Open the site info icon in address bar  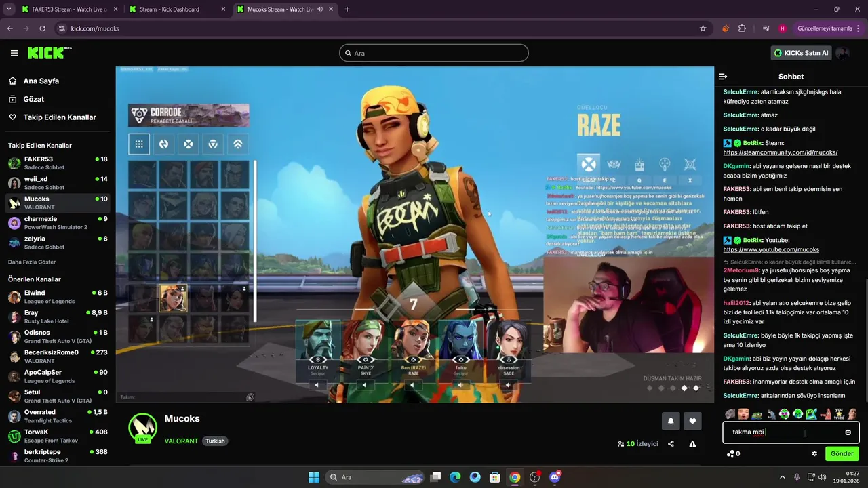point(62,28)
